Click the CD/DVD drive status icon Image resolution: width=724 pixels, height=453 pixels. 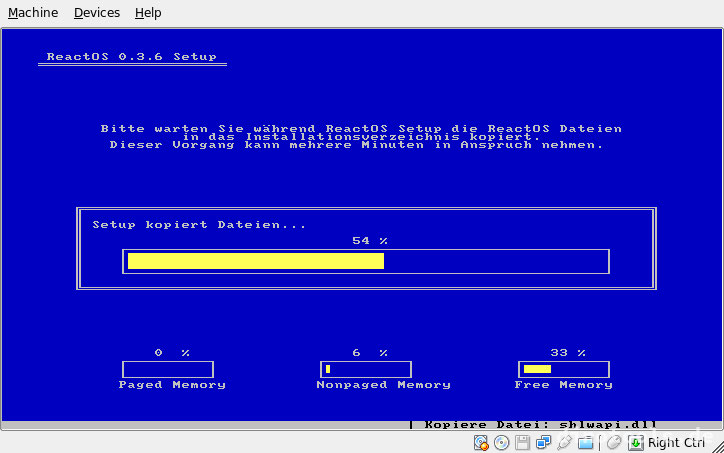click(501, 443)
